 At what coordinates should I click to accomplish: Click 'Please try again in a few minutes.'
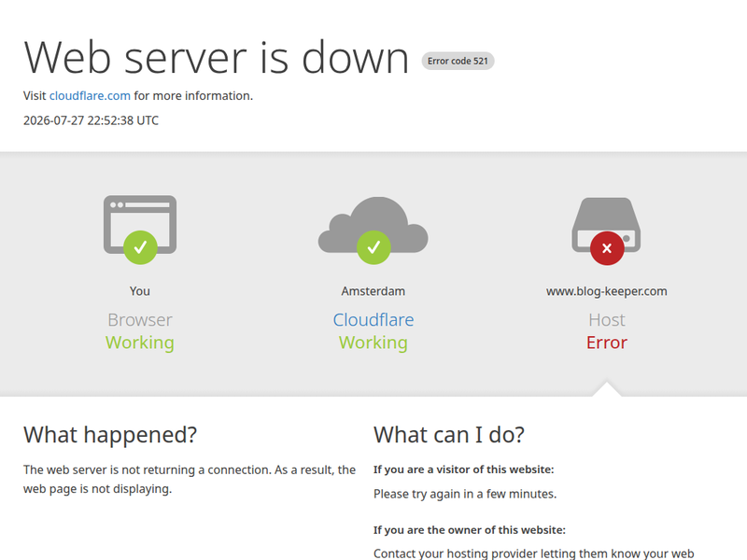pos(465,494)
